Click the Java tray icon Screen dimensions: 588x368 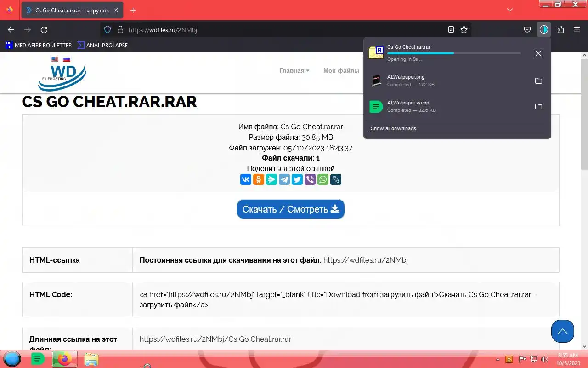509,359
